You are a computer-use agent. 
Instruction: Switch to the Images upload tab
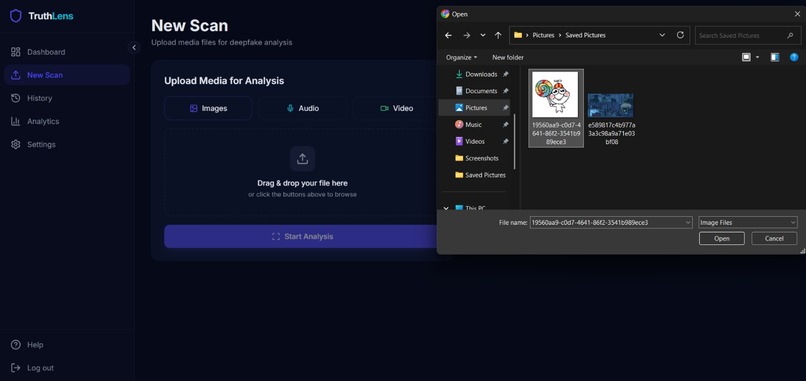[208, 108]
